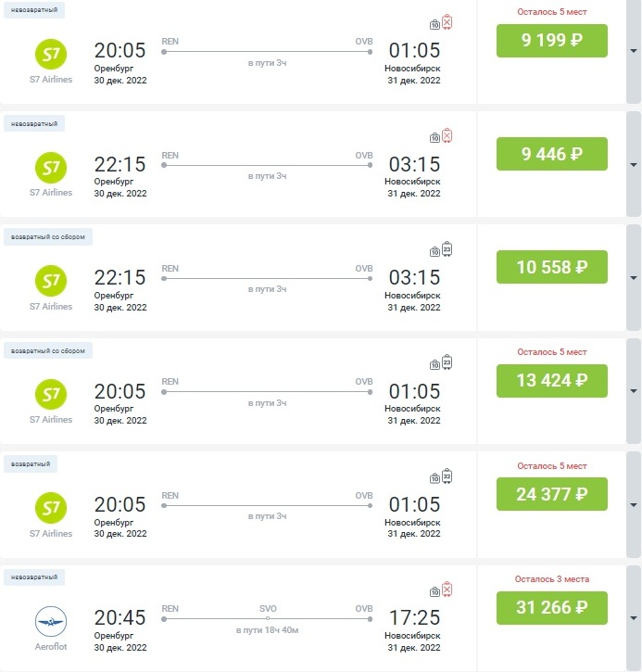The height and width of the screenshot is (672, 642).
Task: Expand details arrow for the 10 558 ₽ flight
Action: (x=634, y=278)
